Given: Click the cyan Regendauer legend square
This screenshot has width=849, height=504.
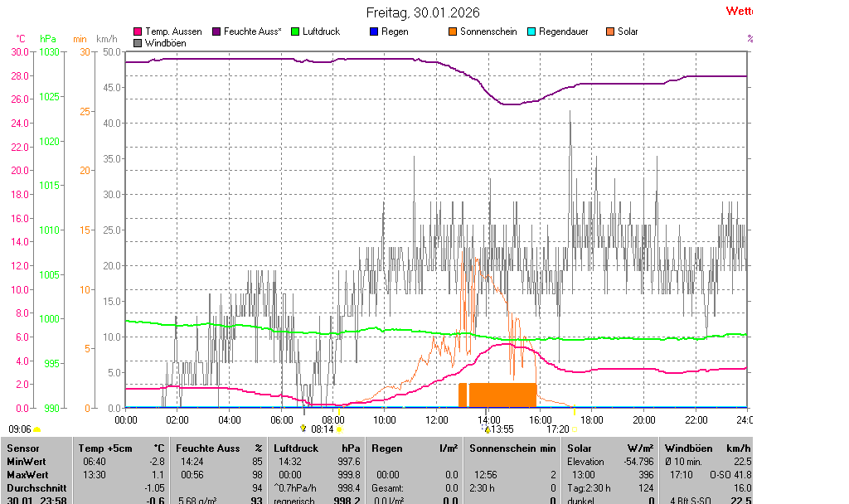Looking at the screenshot, I should (531, 31).
